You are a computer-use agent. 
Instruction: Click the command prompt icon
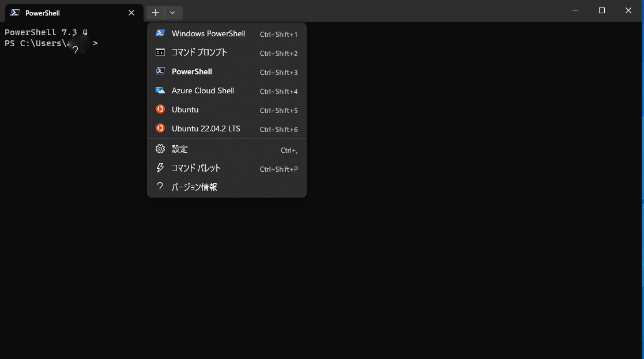tap(160, 52)
